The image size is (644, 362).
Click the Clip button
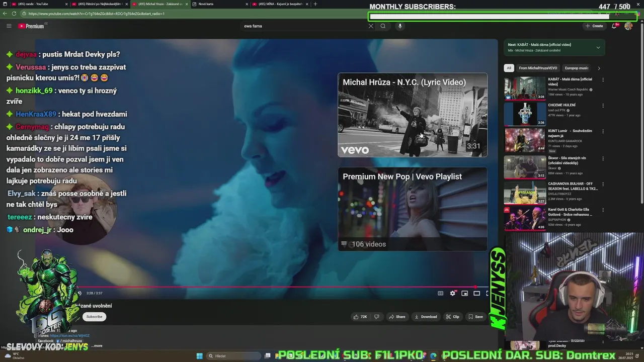tap(452, 317)
